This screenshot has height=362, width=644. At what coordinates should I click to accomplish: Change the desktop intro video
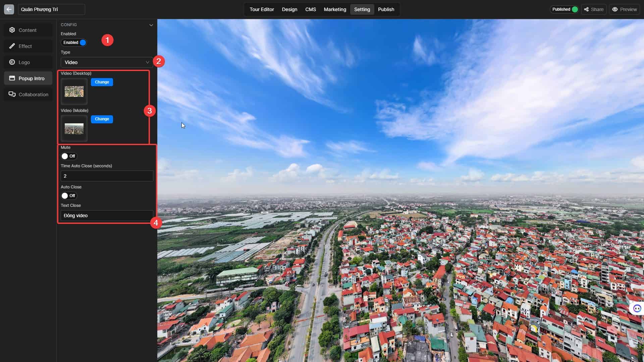pyautogui.click(x=102, y=82)
